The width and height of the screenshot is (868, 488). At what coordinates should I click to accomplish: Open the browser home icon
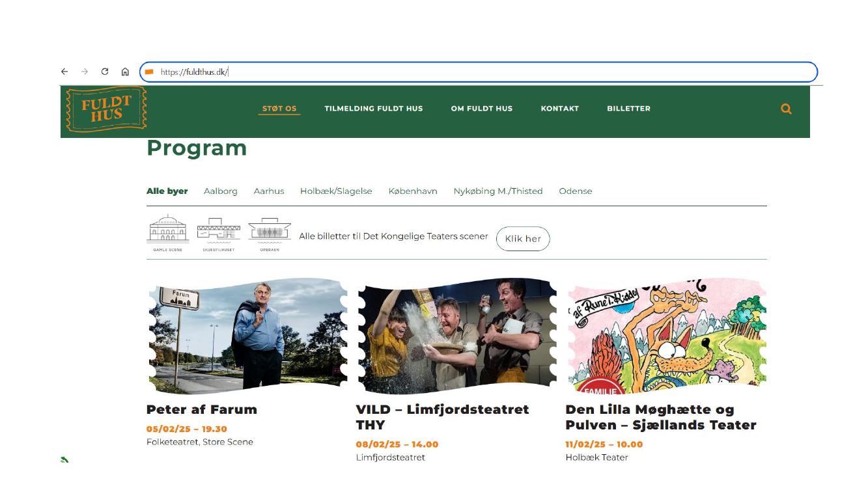tap(125, 72)
